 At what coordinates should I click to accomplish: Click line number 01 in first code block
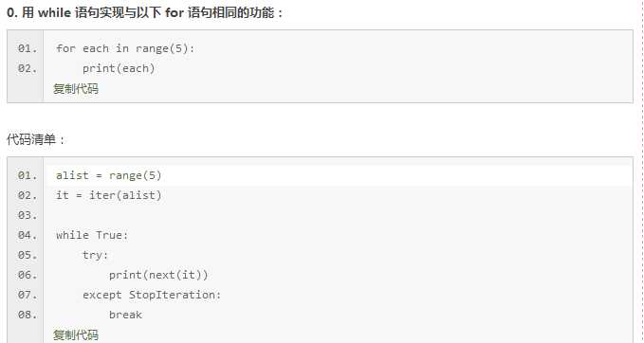[x=28, y=48]
